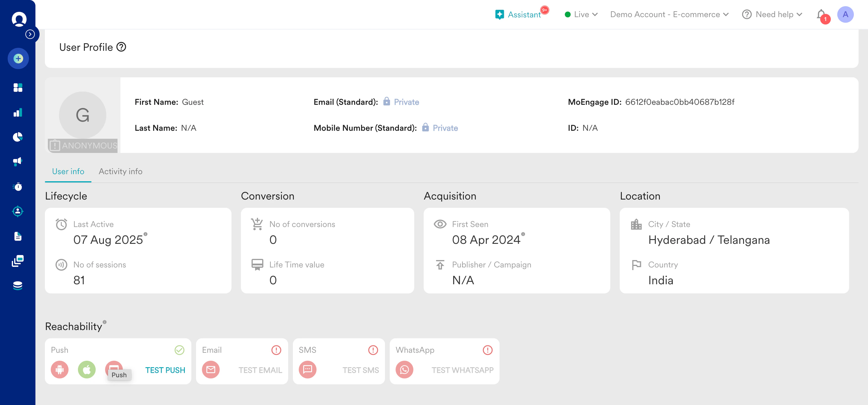Image resolution: width=868 pixels, height=405 pixels.
Task: Click the Android push platform icon
Action: coord(60,370)
